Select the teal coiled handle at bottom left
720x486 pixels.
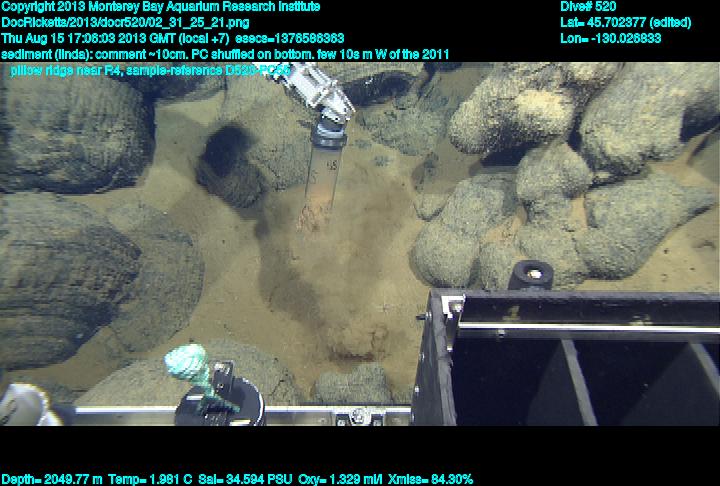coord(189,367)
